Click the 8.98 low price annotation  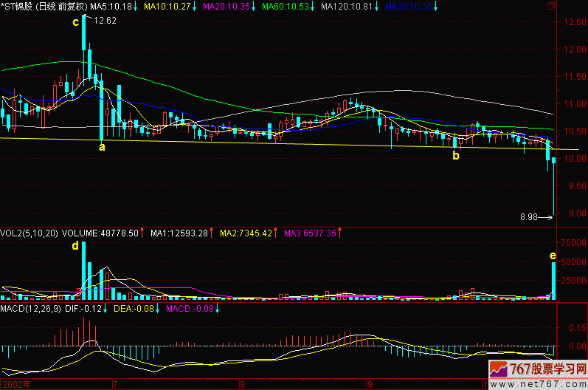[x=528, y=217]
